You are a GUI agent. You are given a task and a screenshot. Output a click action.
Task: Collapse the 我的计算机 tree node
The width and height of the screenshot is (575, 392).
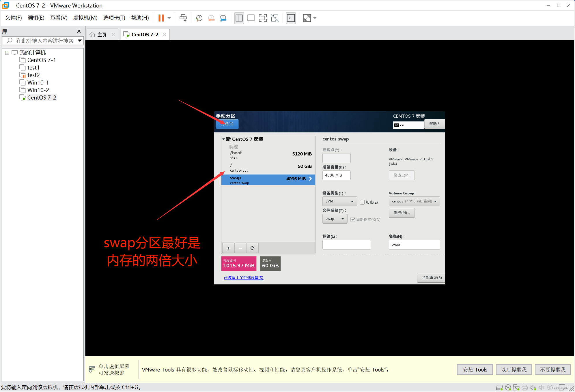point(7,53)
